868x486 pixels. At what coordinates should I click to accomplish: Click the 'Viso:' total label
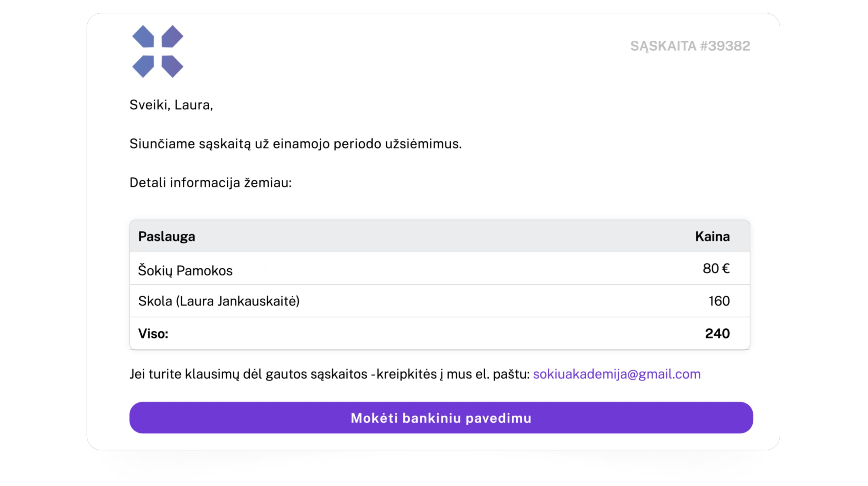(x=153, y=333)
